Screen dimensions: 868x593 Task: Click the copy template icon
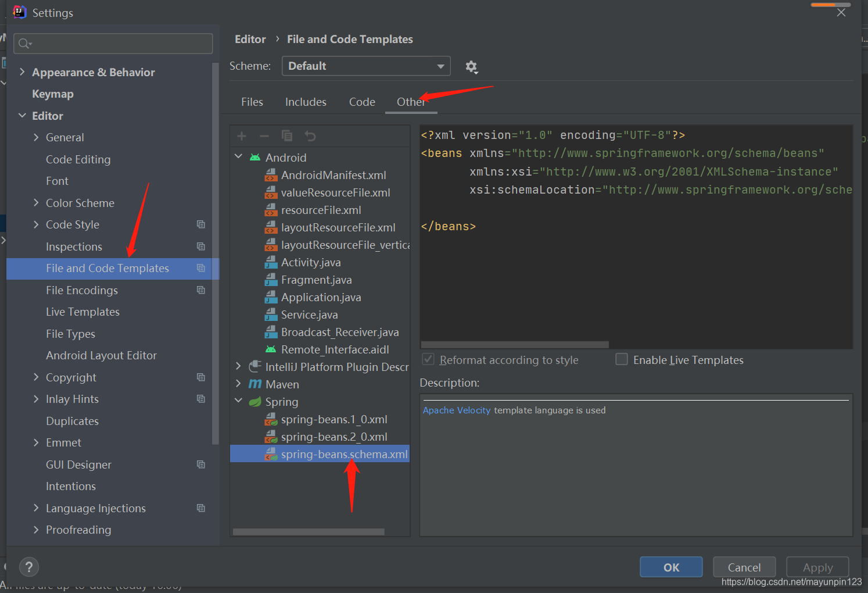[x=287, y=135]
